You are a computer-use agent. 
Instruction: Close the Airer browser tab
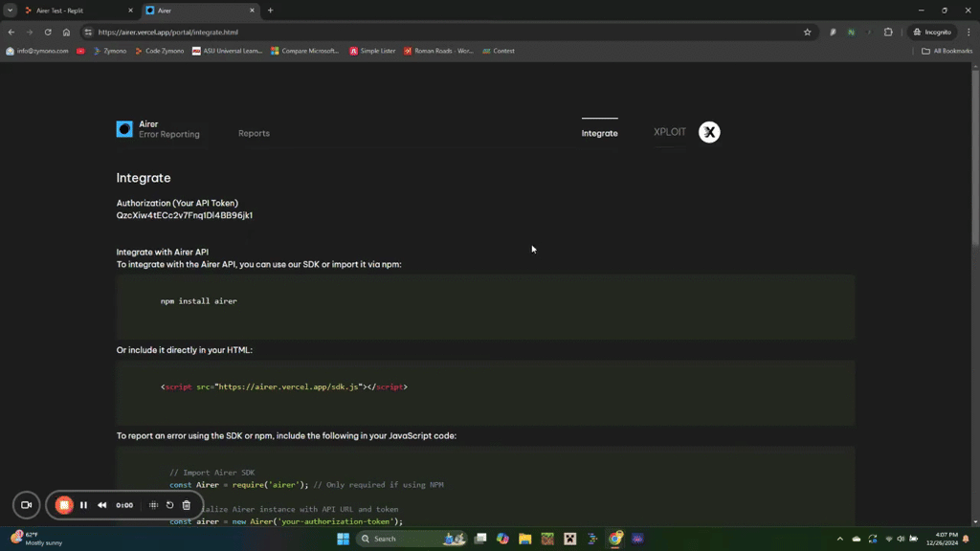(x=252, y=11)
